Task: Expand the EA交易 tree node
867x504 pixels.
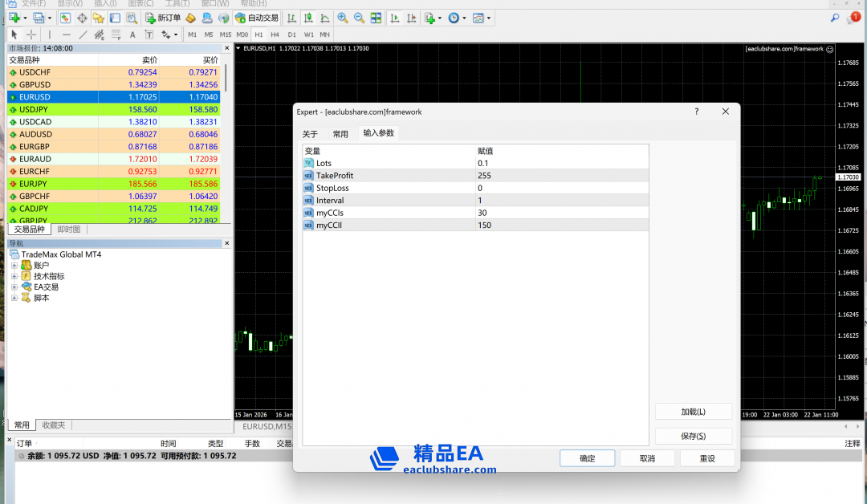Action: pos(14,287)
